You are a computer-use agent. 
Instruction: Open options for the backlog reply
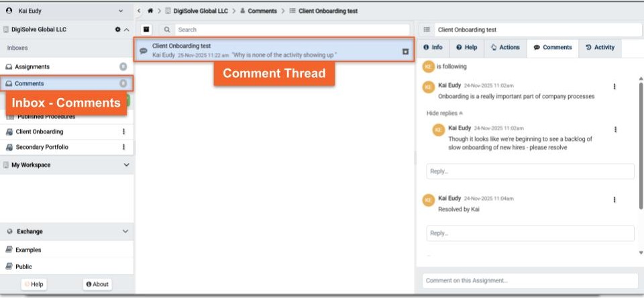tap(615, 129)
